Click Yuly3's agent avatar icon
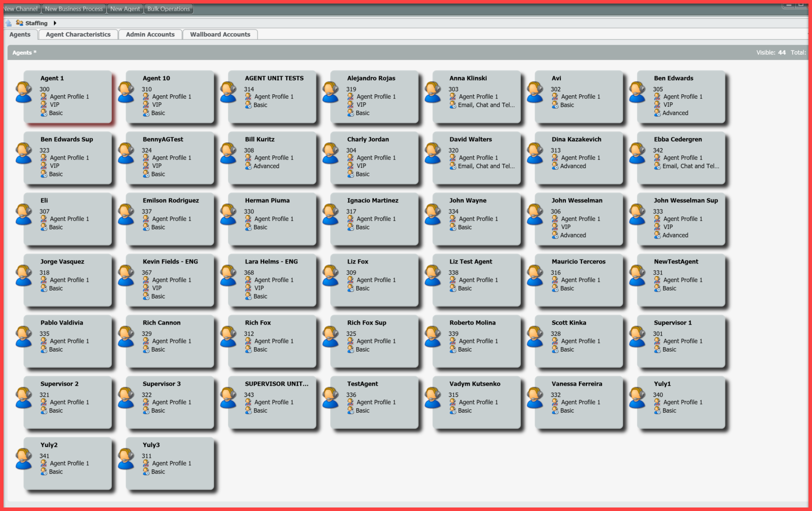This screenshot has width=812, height=511. (126, 459)
